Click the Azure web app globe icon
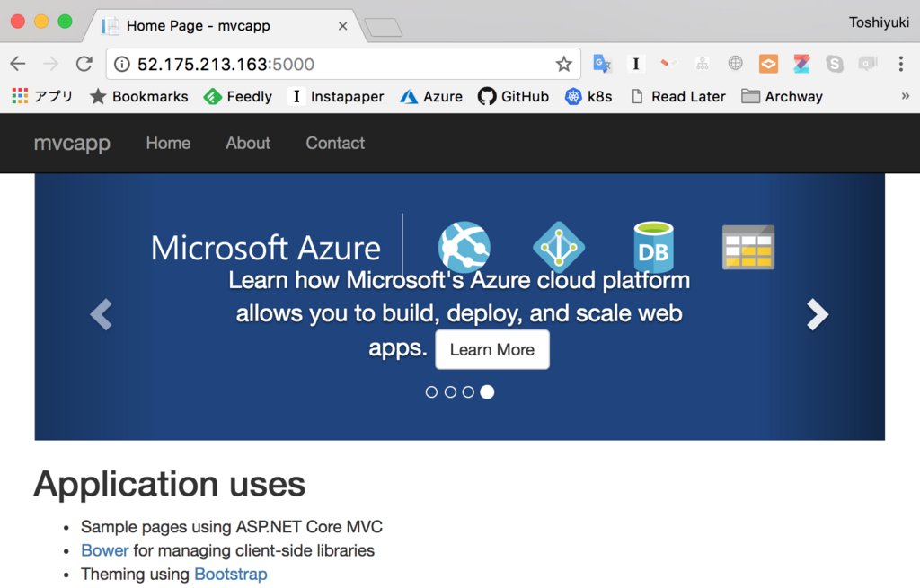The height and width of the screenshot is (588, 920). tap(464, 247)
